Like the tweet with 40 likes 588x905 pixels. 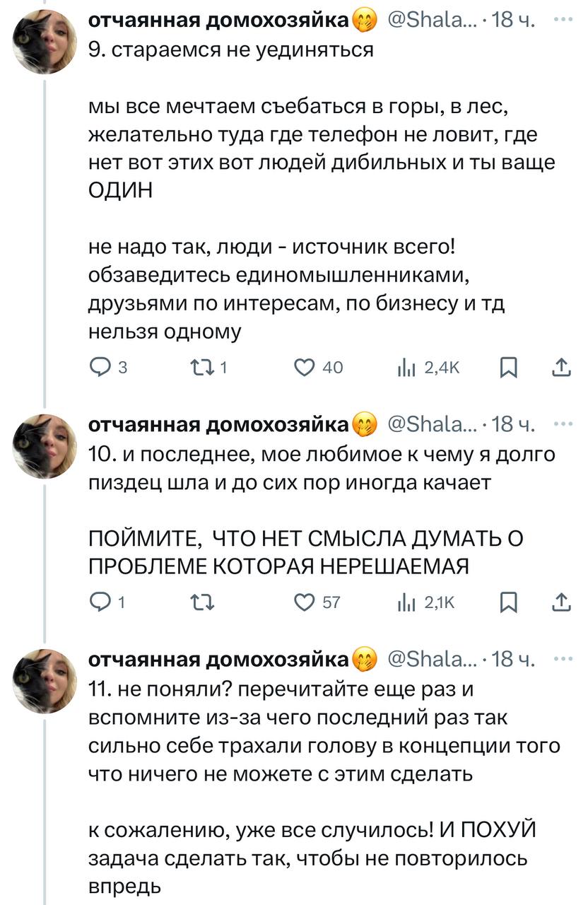click(305, 367)
